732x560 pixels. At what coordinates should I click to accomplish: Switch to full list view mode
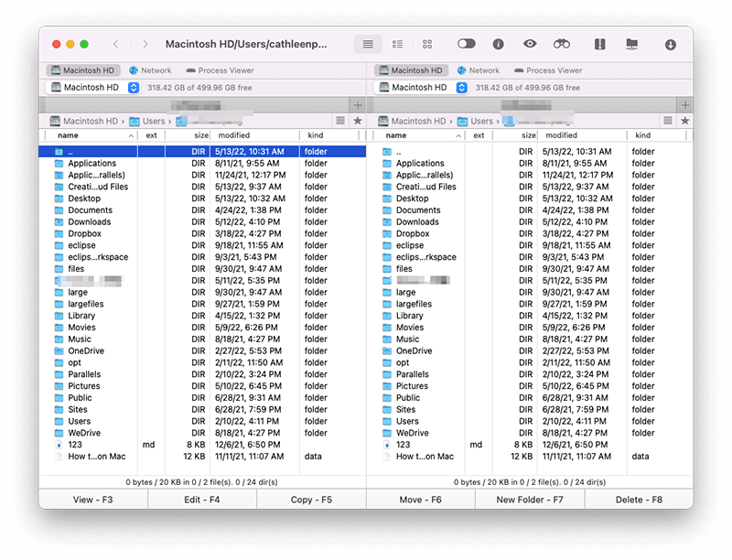pyautogui.click(x=368, y=44)
